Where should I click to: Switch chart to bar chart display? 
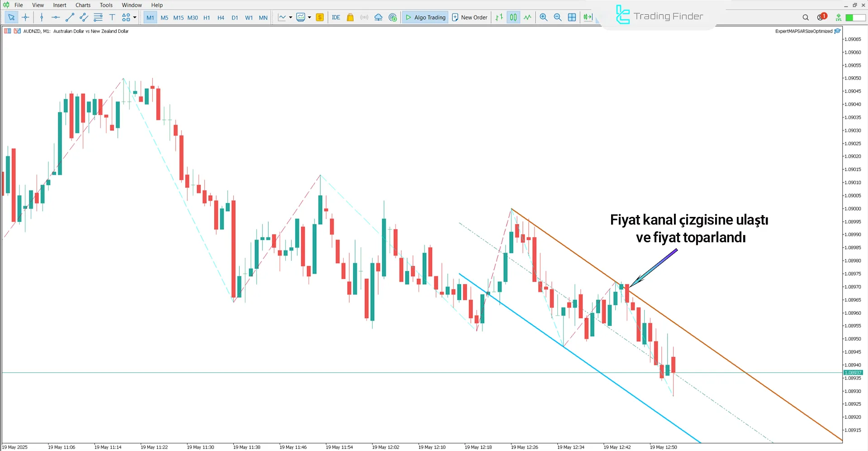tap(499, 17)
